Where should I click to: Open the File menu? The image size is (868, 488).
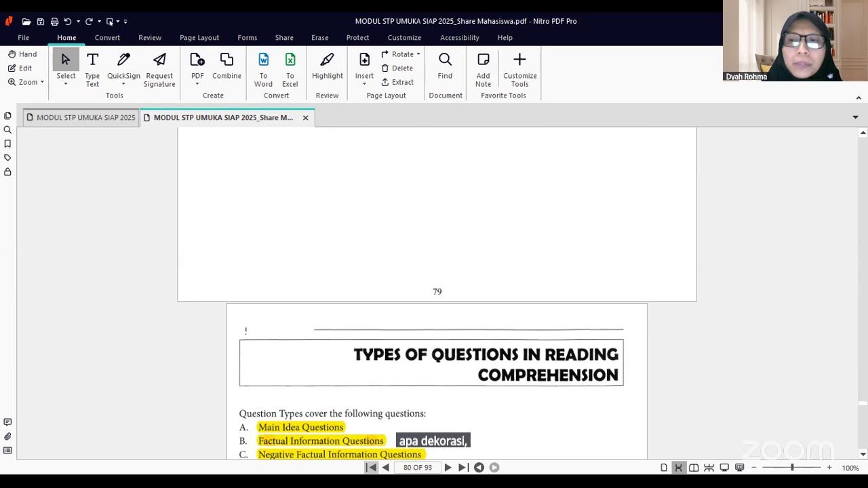point(23,38)
